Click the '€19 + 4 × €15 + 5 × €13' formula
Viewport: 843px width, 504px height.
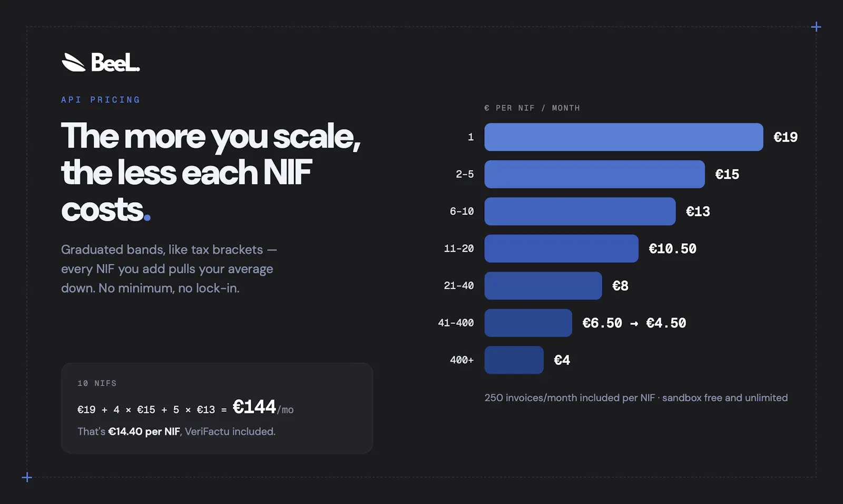coord(146,410)
